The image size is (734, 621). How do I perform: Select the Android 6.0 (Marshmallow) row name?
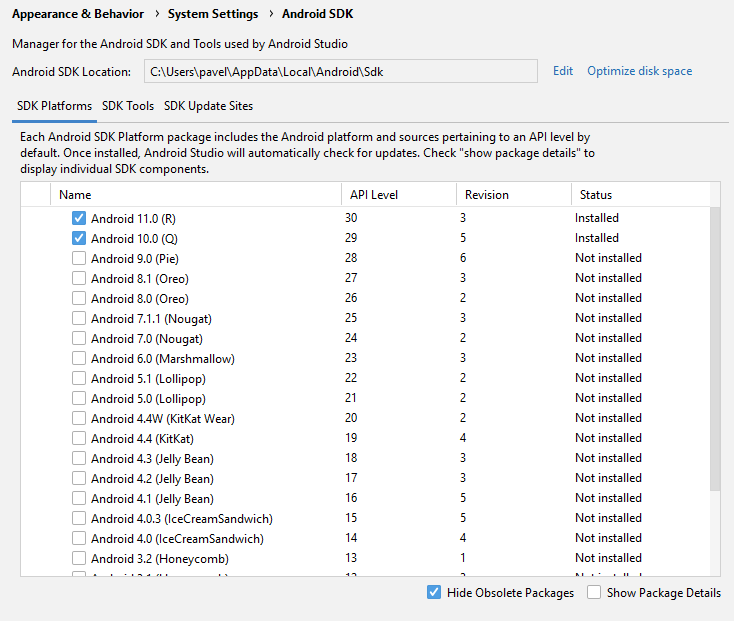coord(163,359)
